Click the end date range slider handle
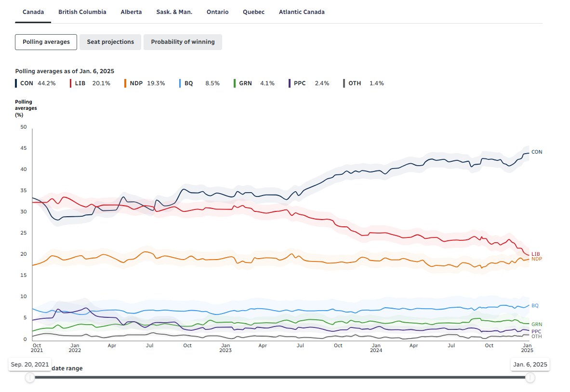 click(530, 378)
